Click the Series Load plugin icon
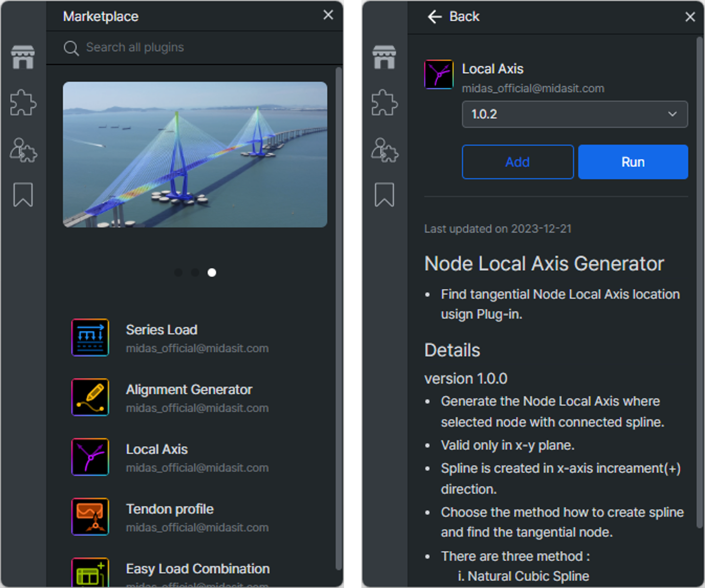The image size is (705, 588). [90, 337]
